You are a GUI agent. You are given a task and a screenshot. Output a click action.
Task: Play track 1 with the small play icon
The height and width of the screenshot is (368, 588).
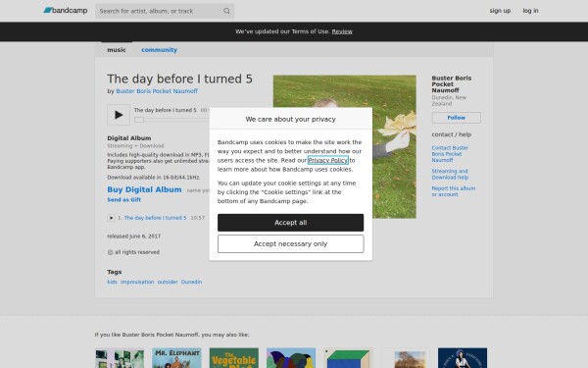(x=111, y=218)
